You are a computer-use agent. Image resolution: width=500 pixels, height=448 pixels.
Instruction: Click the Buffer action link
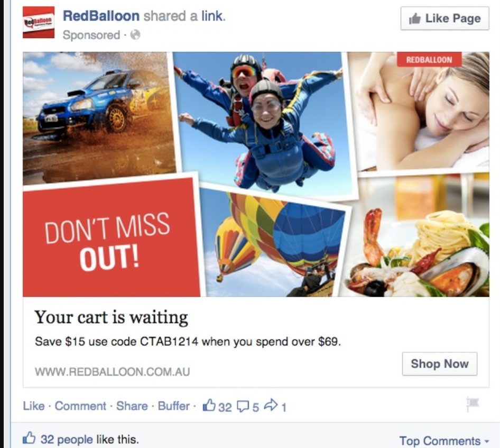tap(174, 406)
